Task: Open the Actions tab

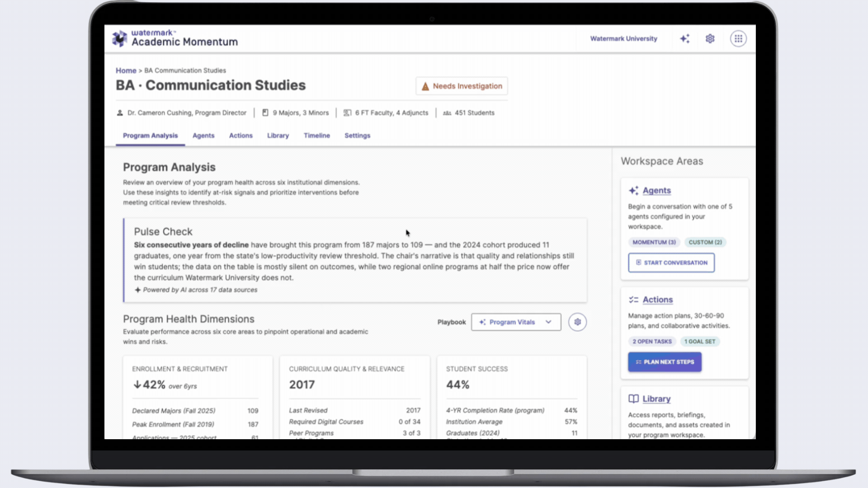Action: [x=241, y=136]
